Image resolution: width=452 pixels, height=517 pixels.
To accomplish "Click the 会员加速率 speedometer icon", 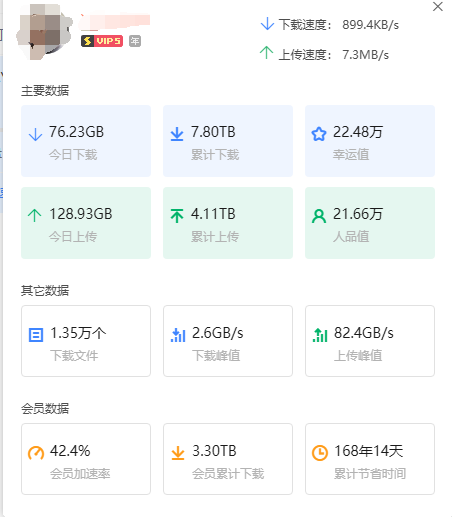I will pos(36,453).
